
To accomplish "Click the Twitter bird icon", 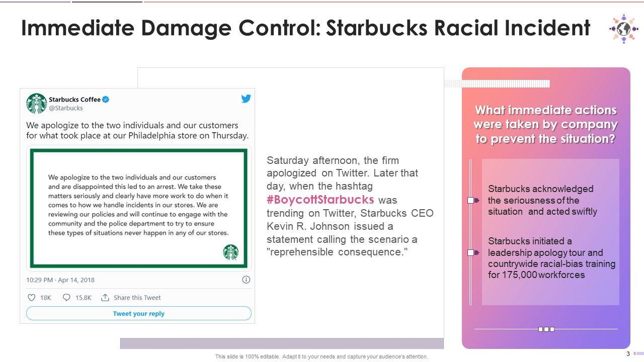I will [x=246, y=99].
